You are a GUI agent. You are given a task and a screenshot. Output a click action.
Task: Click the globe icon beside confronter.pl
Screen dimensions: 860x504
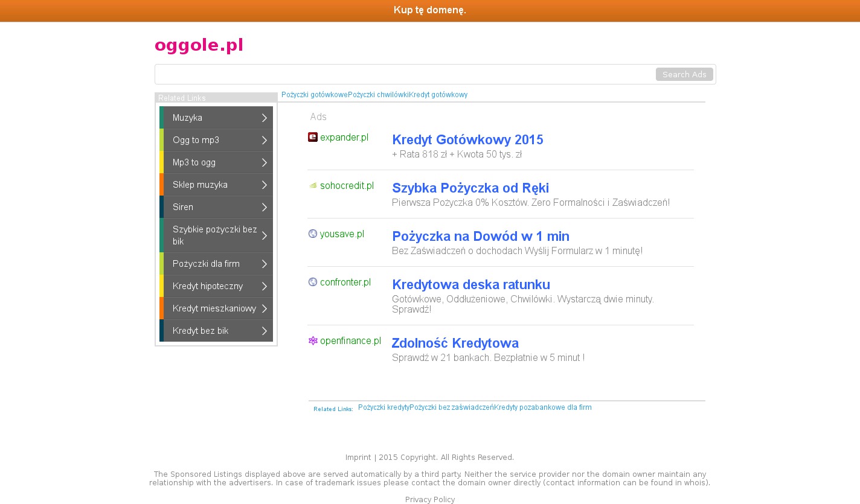pyautogui.click(x=313, y=282)
